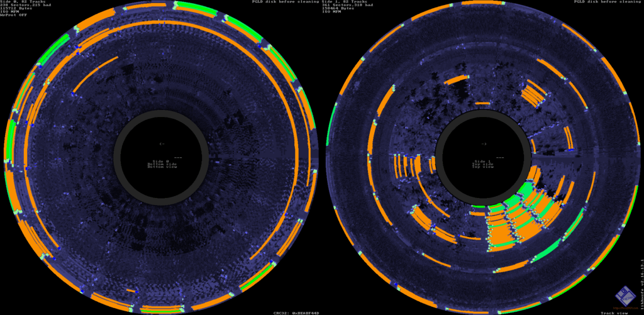Click the 'Track view' label
The width and height of the screenshot is (644, 315).
pos(614,313)
